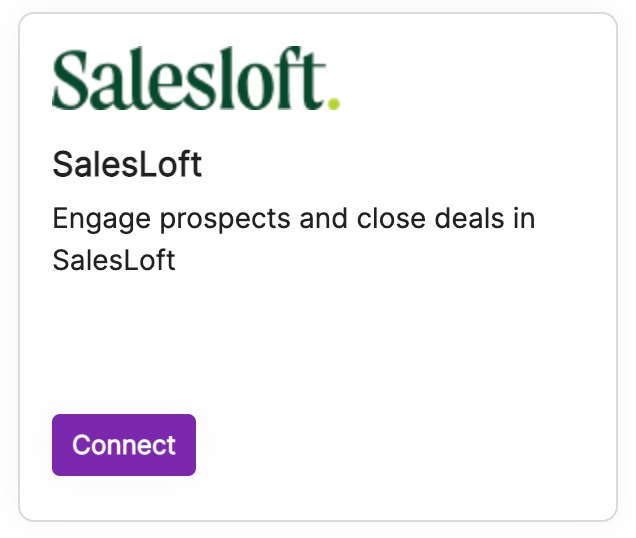Image resolution: width=636 pixels, height=538 pixels.
Task: Click the lime green dot in the logo
Action: [x=333, y=102]
